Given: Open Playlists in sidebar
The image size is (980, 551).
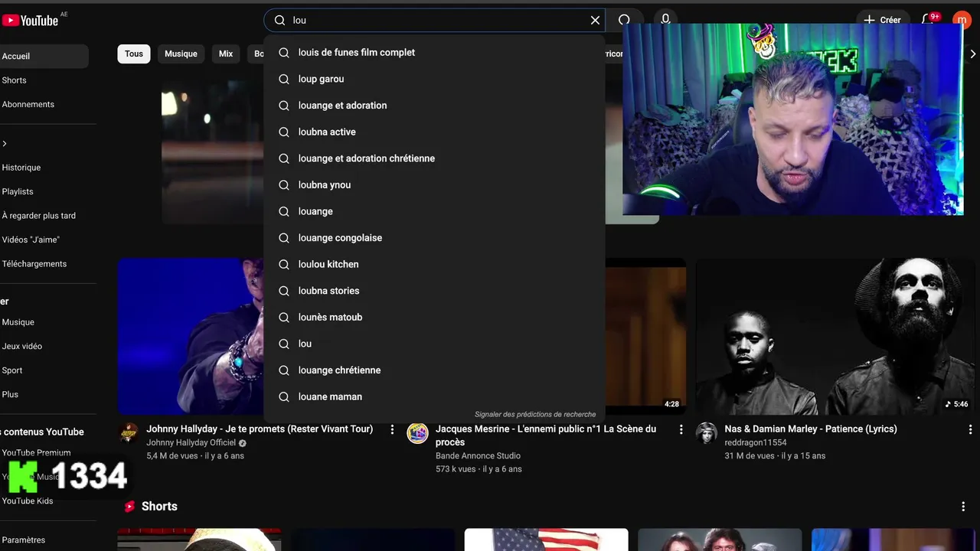Looking at the screenshot, I should point(44,191).
